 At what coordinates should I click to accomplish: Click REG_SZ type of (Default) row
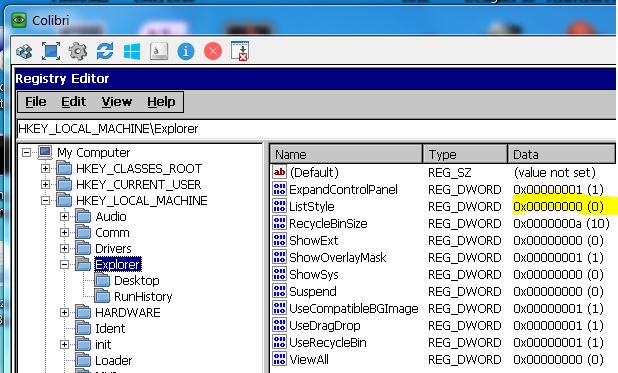449,173
